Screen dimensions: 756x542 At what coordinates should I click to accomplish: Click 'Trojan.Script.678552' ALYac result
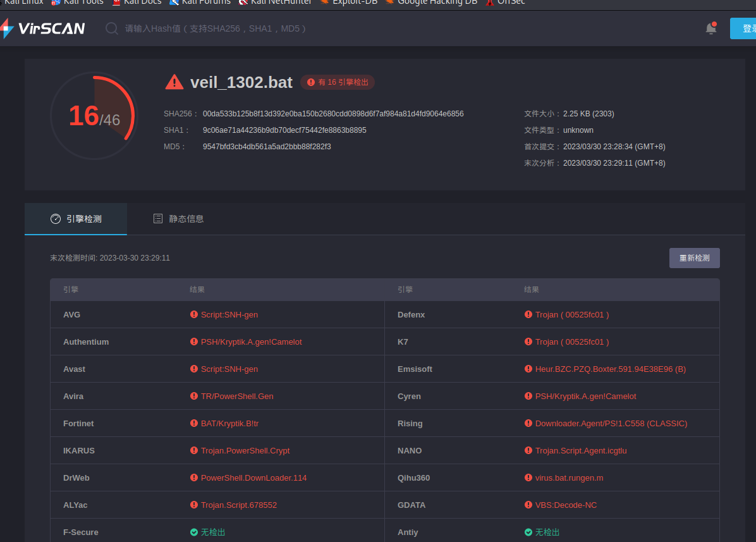tap(239, 505)
